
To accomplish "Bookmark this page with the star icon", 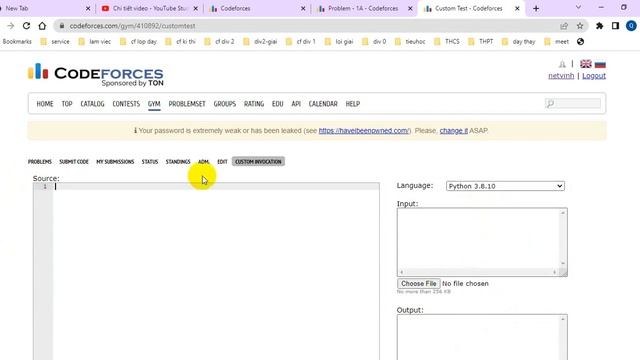I will pyautogui.click(x=580, y=26).
